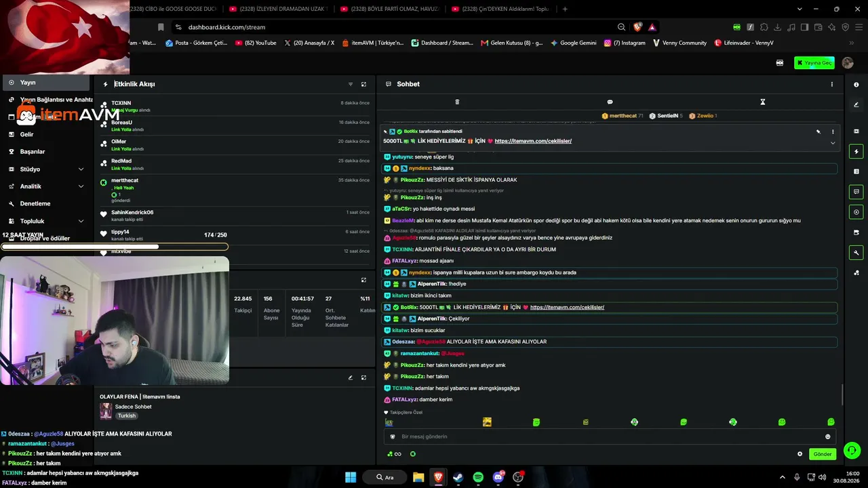Open the Windows Start menu

[x=351, y=477]
